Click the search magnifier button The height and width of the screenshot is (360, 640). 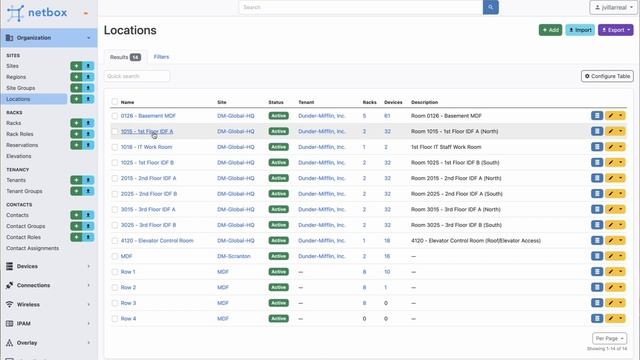coord(491,7)
